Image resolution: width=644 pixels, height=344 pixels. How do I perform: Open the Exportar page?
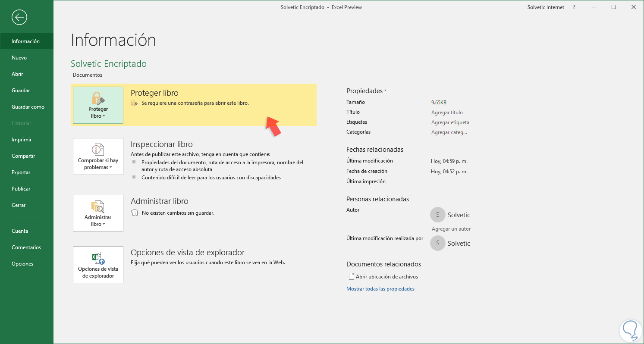[27, 172]
